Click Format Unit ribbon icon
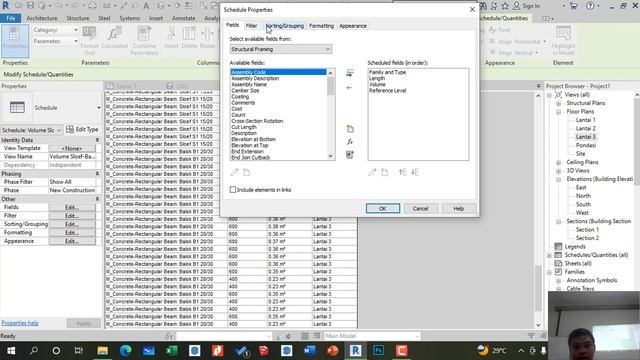This screenshot has height=360, width=640. tap(89, 40)
